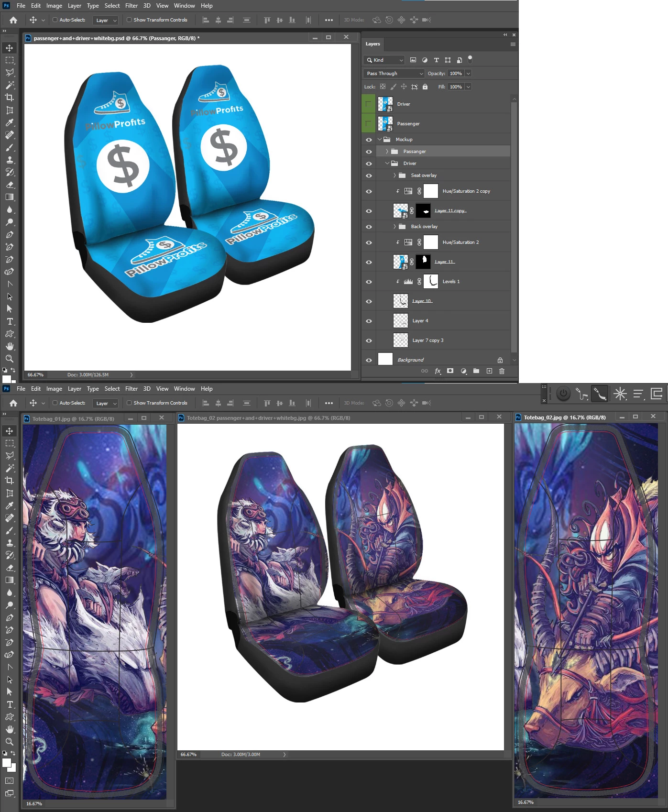The image size is (668, 812).
Task: Expand the Seat overlay group
Action: click(394, 175)
